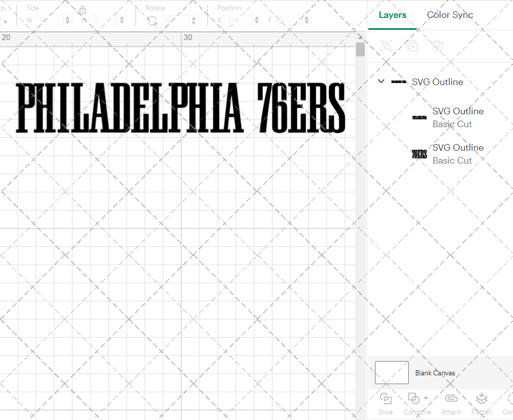Viewport: 513px width, 420px height.
Task: Click the Rotate angle input field
Action: [175, 21]
